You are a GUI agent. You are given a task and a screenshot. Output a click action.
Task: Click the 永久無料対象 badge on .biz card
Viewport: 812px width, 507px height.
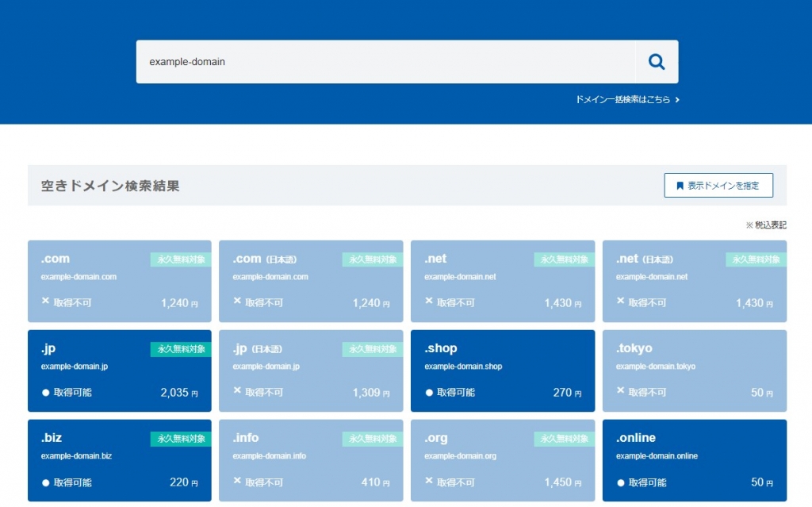(181, 439)
